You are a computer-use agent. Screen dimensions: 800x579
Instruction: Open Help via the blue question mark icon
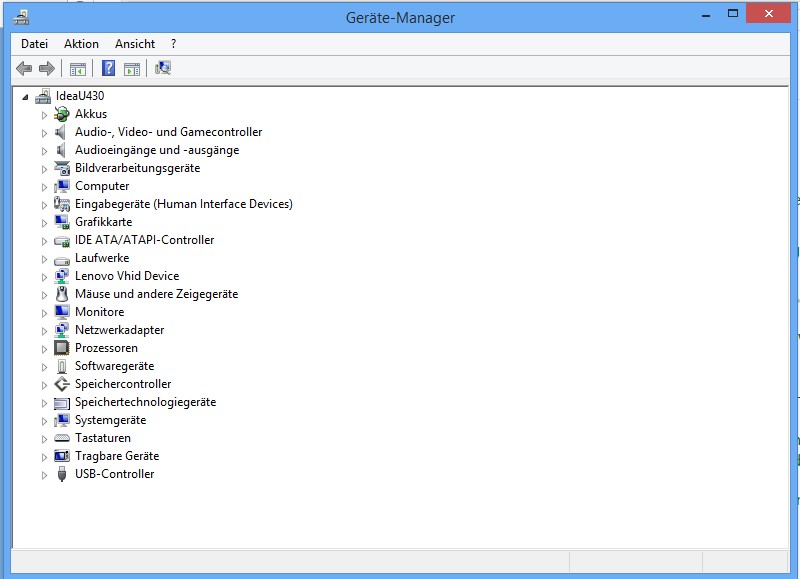click(x=108, y=68)
